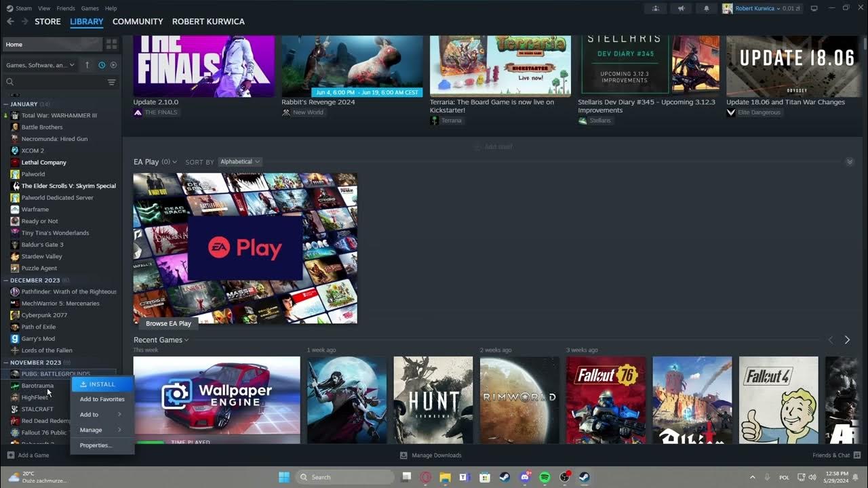Open the Recent Games shelf dropdown
Screen dimensions: 868x488
[x=161, y=340]
